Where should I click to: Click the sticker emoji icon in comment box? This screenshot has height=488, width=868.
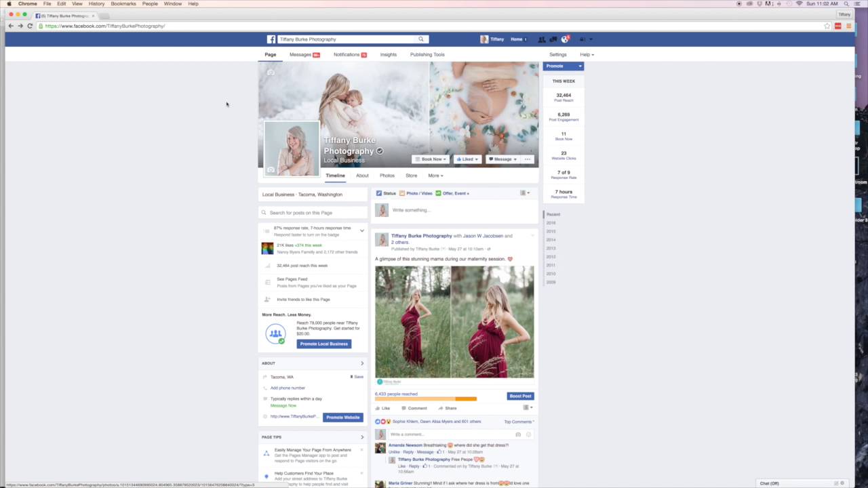[x=528, y=434]
